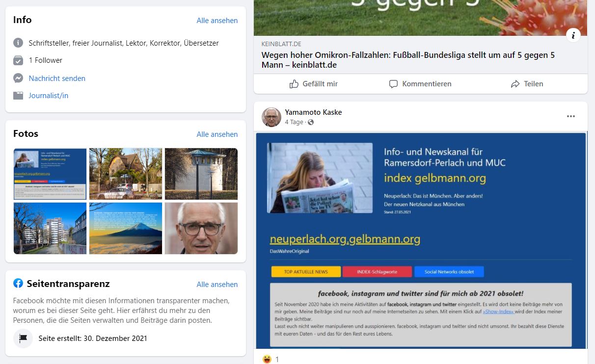Click the thumbs-up Gefällt mir icon

(294, 84)
